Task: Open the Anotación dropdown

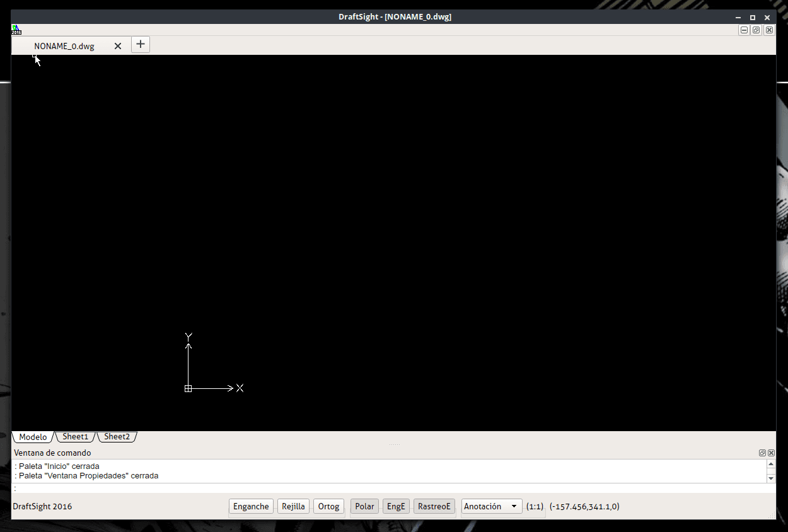Action: tap(492, 506)
